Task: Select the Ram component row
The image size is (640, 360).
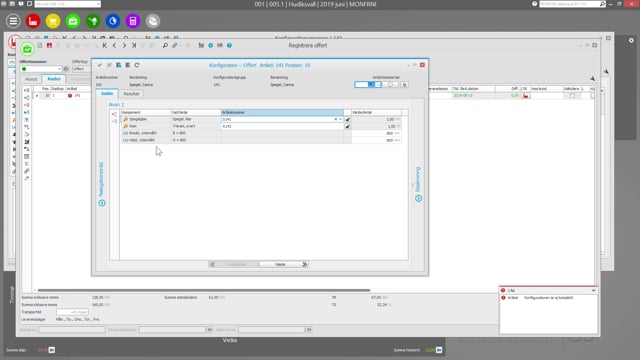Action: [x=145, y=126]
